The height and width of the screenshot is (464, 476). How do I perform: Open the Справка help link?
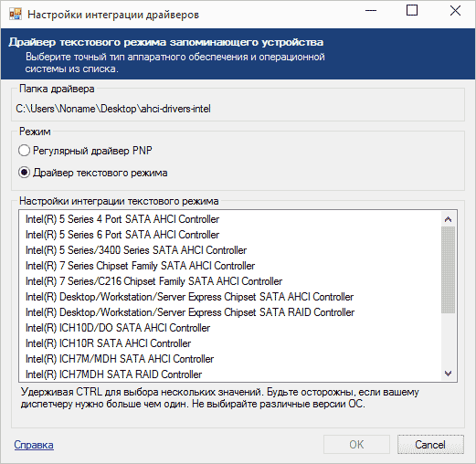34,445
